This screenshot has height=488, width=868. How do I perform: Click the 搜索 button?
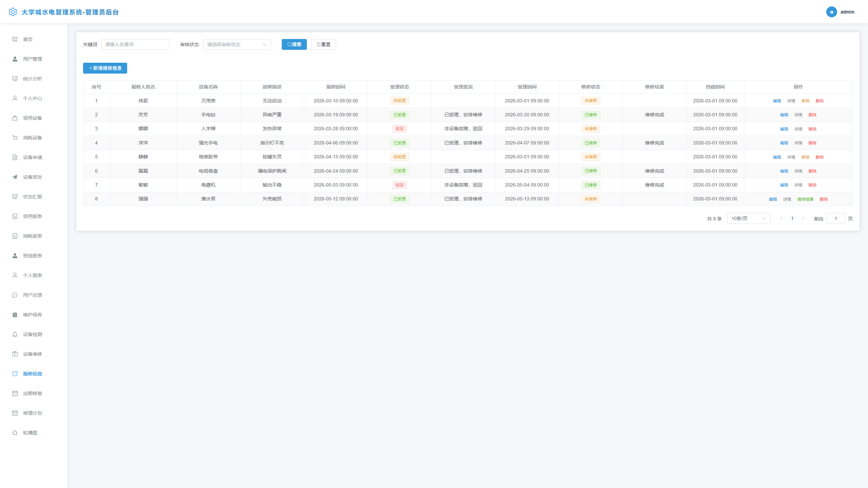[x=294, y=44]
